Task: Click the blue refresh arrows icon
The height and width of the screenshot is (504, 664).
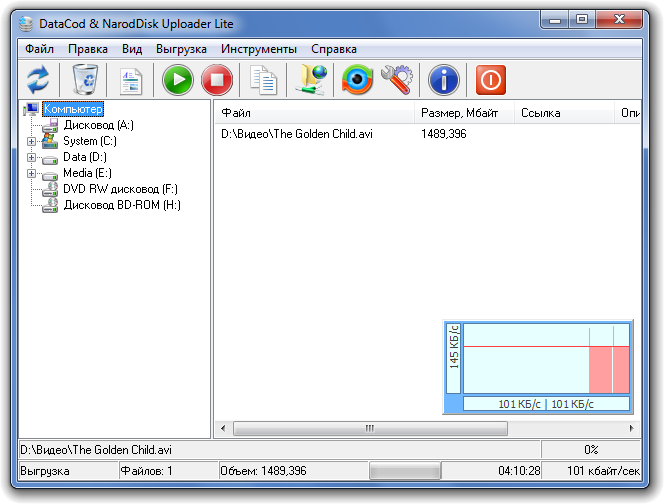Action: [37, 79]
